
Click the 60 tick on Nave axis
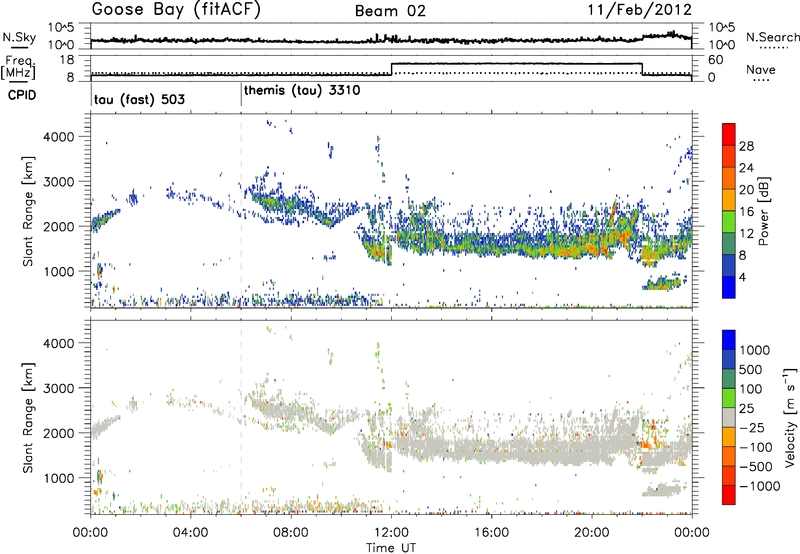[716, 60]
